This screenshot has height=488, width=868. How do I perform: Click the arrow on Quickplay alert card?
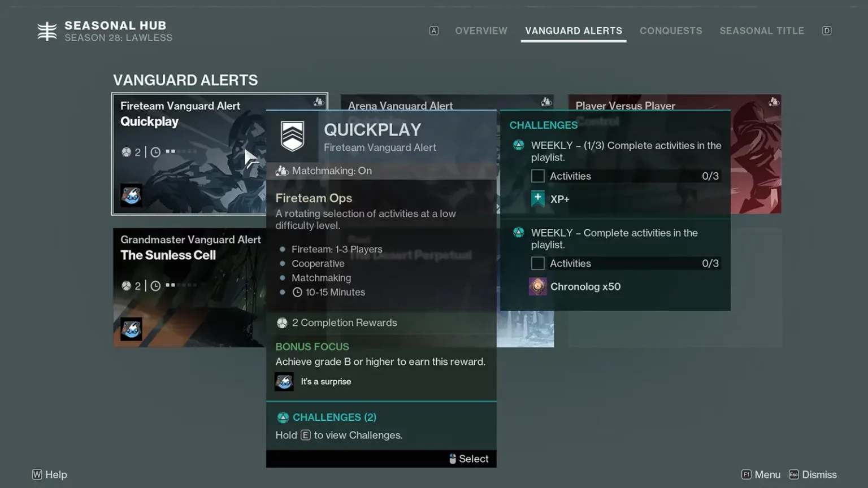coord(249,156)
